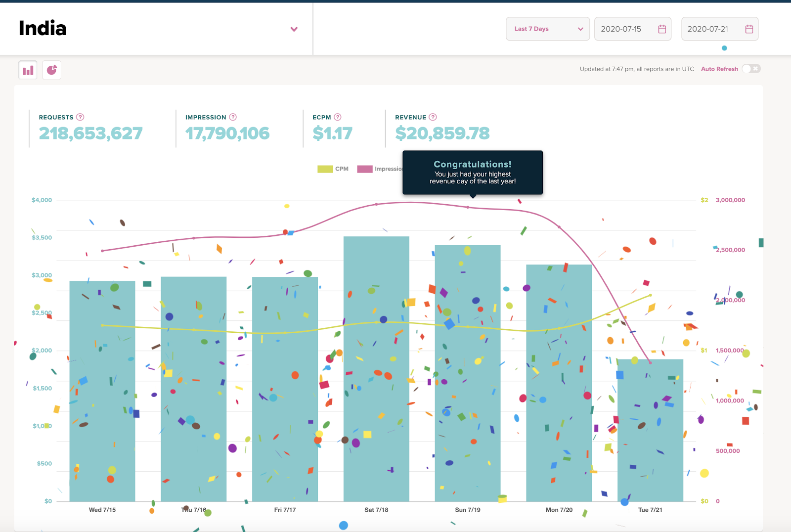
Task: Click the Thu 7/16 revenue bar
Action: click(194, 389)
